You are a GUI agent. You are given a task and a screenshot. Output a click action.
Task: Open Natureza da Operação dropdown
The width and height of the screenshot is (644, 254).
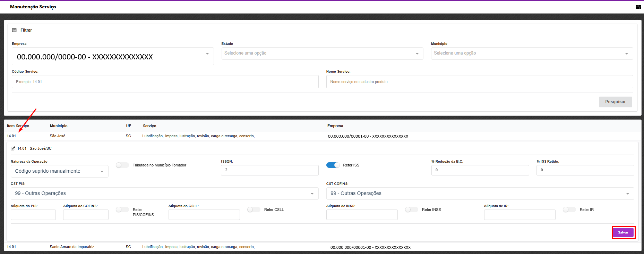tap(59, 171)
